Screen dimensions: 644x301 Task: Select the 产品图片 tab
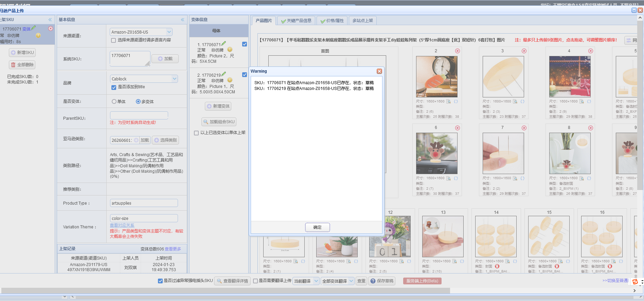tap(264, 21)
